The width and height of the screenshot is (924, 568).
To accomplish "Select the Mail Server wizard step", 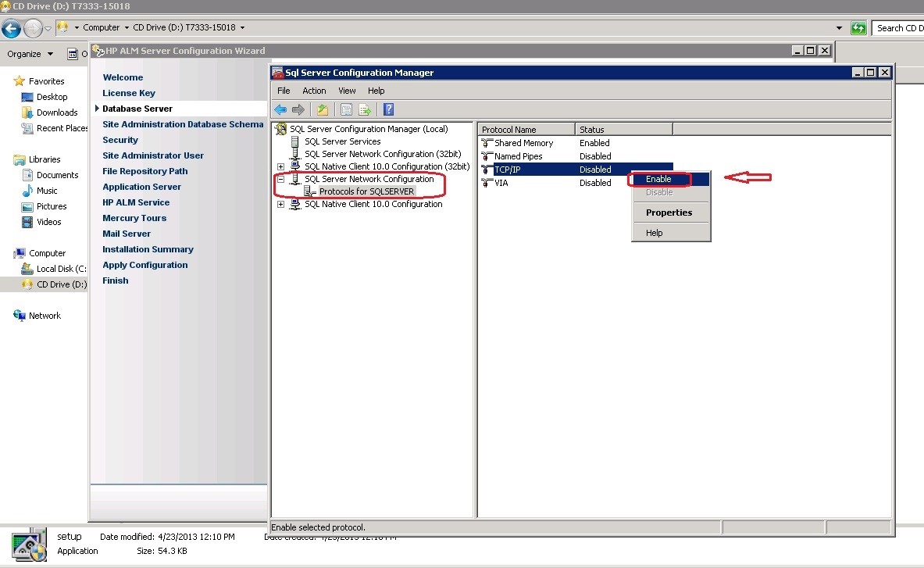I will (126, 234).
